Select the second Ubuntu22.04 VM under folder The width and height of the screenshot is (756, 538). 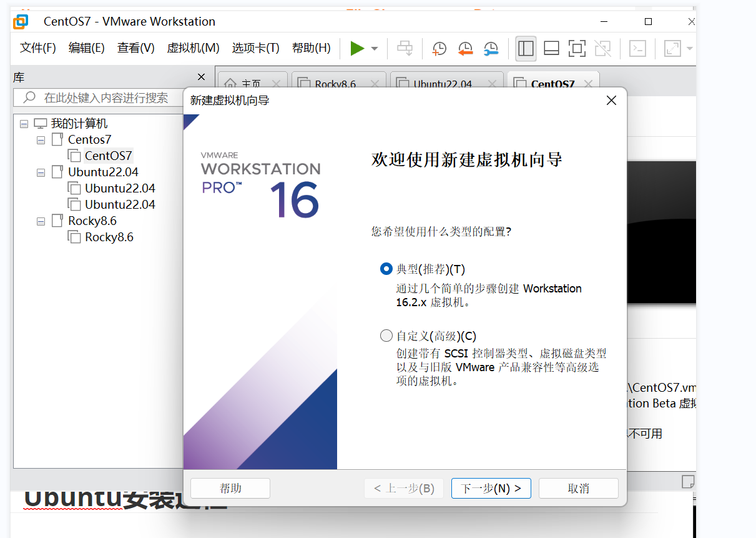click(120, 204)
